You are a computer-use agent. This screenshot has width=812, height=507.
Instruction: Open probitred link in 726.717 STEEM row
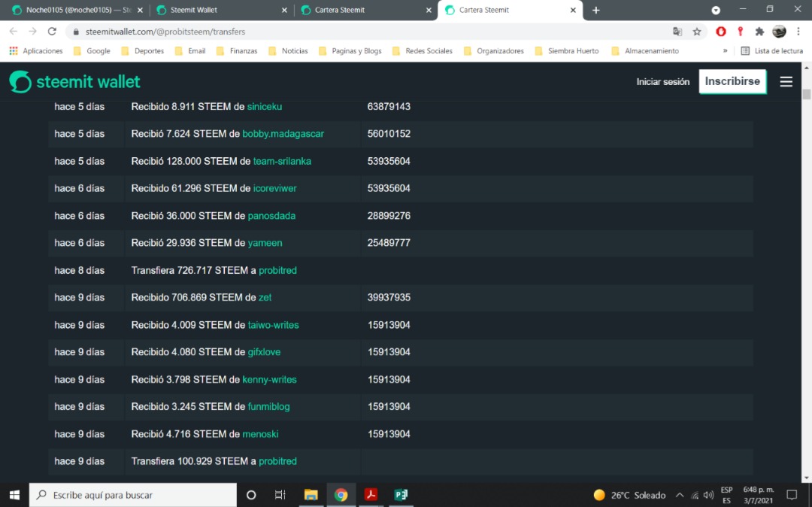277,270
